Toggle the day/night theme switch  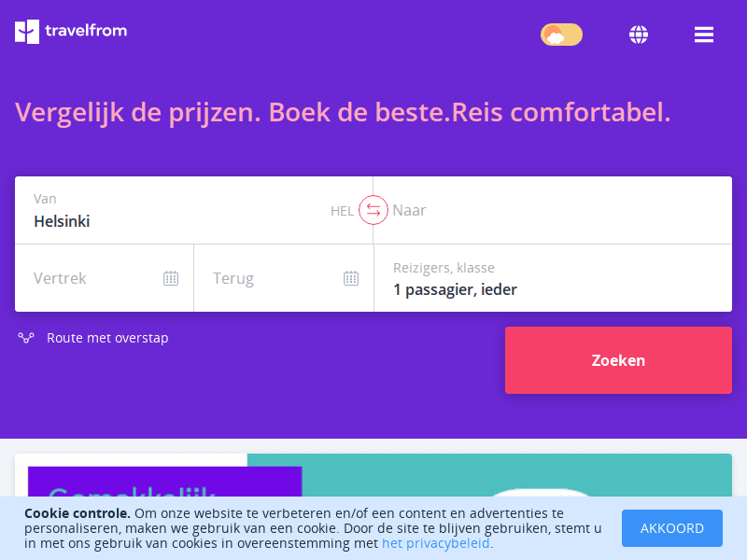click(x=561, y=35)
